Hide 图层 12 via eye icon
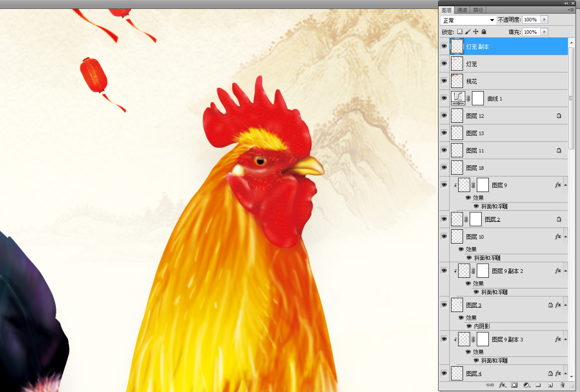 [444, 116]
